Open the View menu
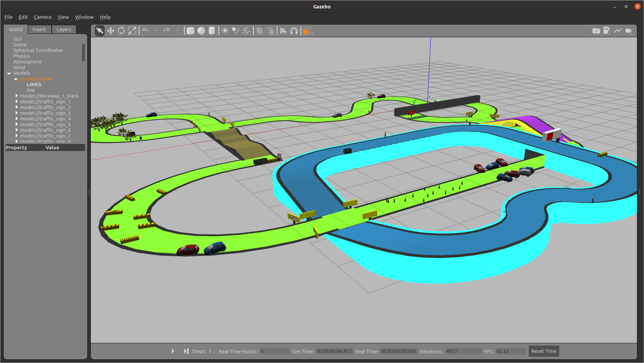The width and height of the screenshot is (644, 363). click(63, 17)
